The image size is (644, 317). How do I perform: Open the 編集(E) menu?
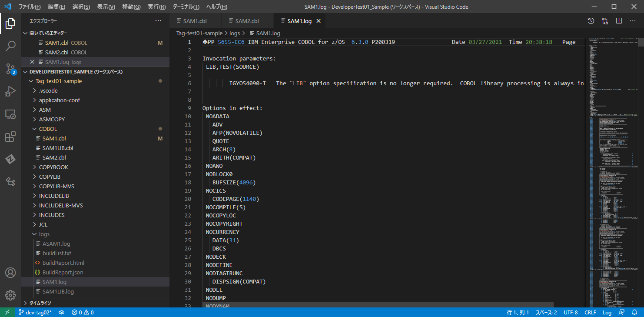(x=56, y=7)
